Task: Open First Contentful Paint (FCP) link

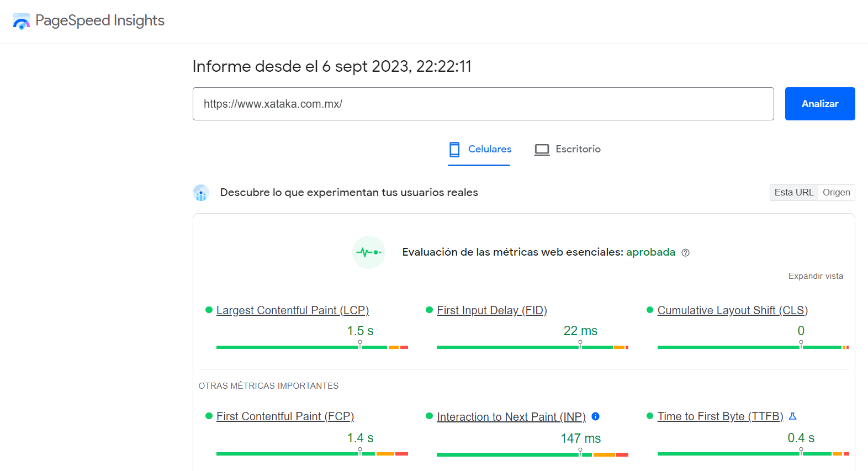Action: [285, 416]
